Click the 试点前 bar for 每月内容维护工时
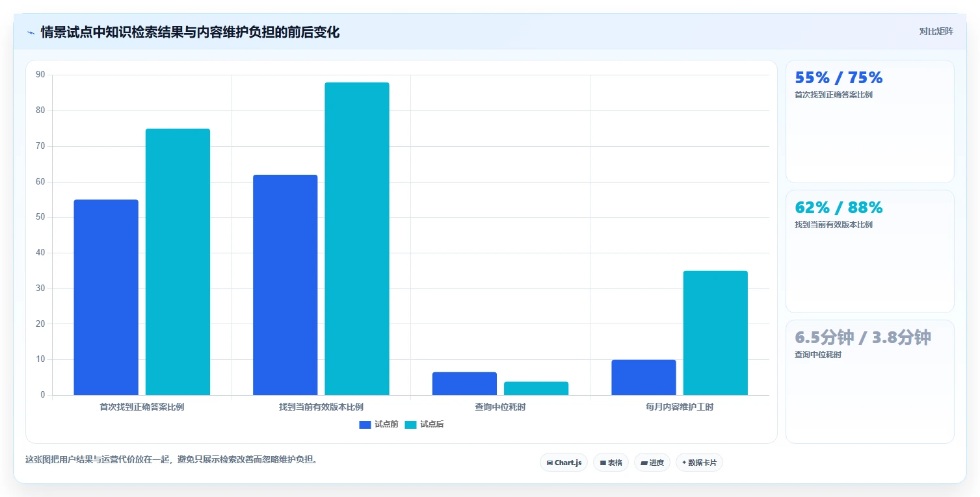The height and width of the screenshot is (497, 980). [644, 377]
